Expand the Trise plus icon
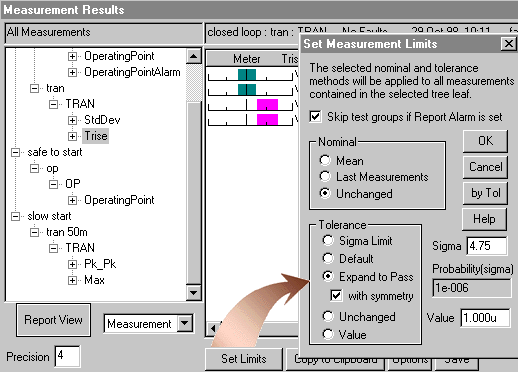 tap(72, 136)
